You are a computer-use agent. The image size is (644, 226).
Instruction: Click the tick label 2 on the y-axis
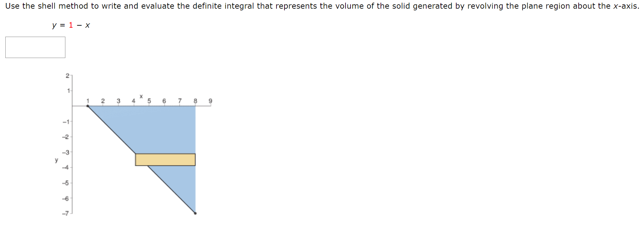[67, 76]
